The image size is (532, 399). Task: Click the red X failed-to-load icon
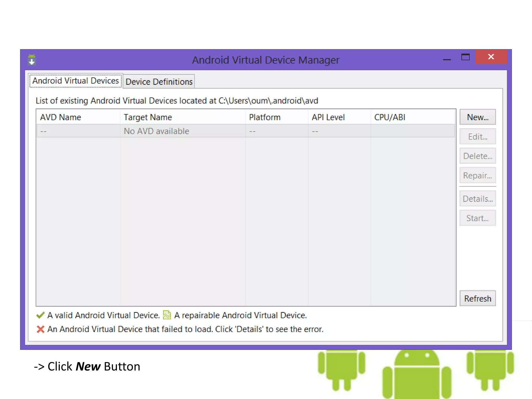[x=40, y=329]
